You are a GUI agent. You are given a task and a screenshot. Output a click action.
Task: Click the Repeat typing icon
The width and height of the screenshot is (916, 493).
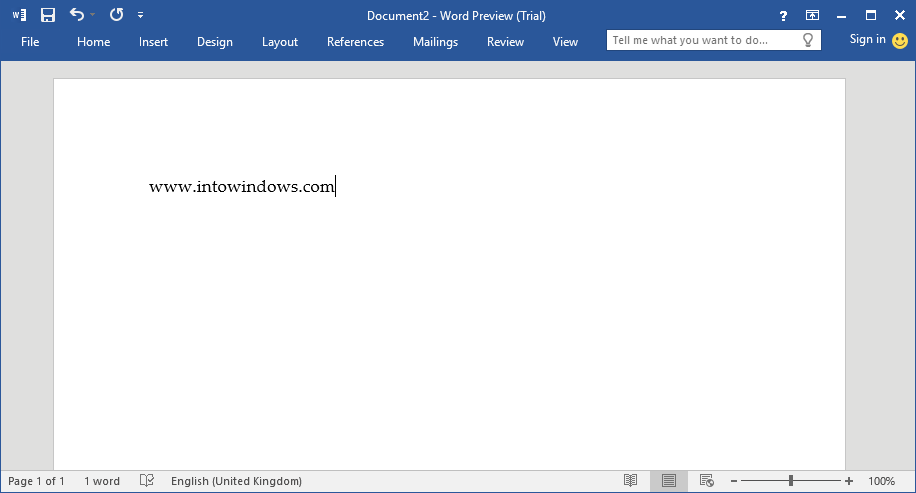pos(116,15)
